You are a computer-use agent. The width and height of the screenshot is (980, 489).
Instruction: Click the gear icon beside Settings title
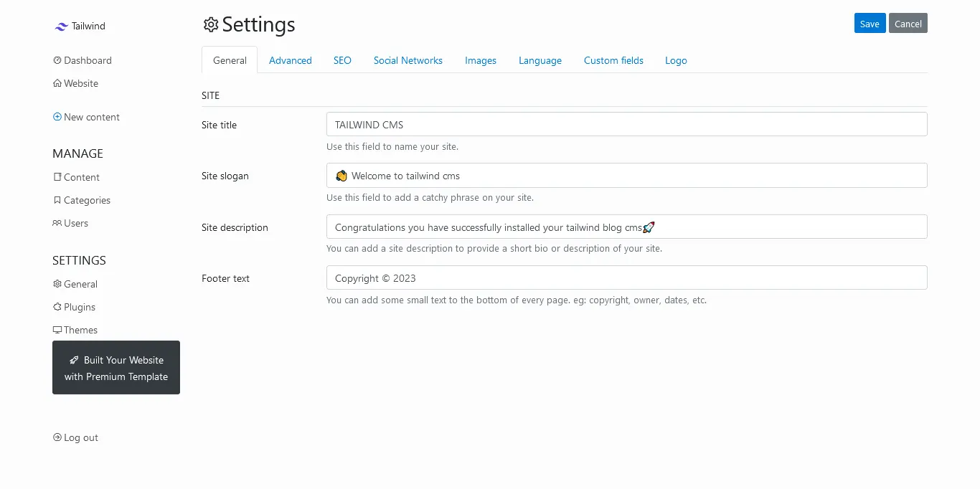click(x=210, y=24)
